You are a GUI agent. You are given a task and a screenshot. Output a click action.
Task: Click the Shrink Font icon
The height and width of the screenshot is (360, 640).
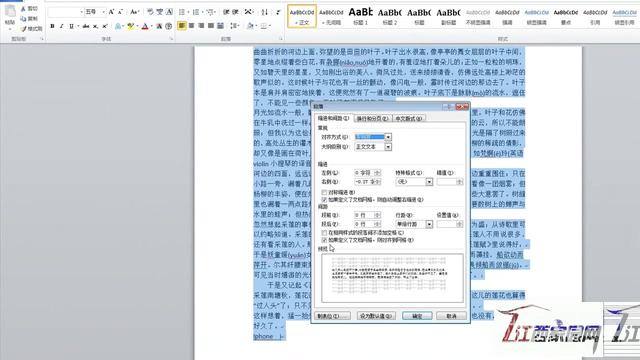[x=120, y=12]
